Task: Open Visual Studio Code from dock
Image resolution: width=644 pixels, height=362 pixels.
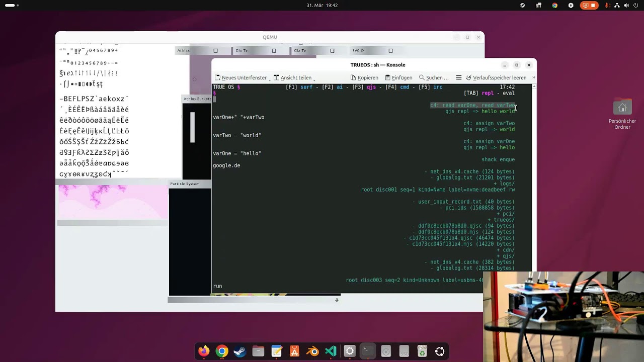Action: tap(331, 351)
